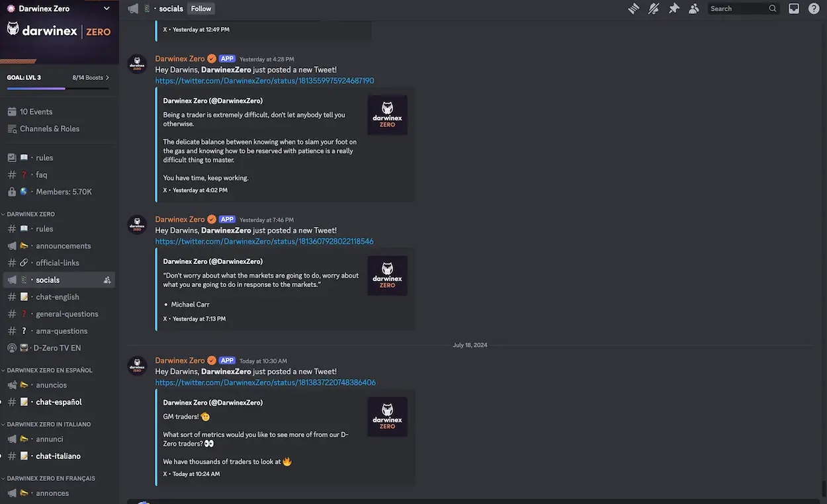
Task: Click the faq channel question-mark icon
Action: (26, 175)
